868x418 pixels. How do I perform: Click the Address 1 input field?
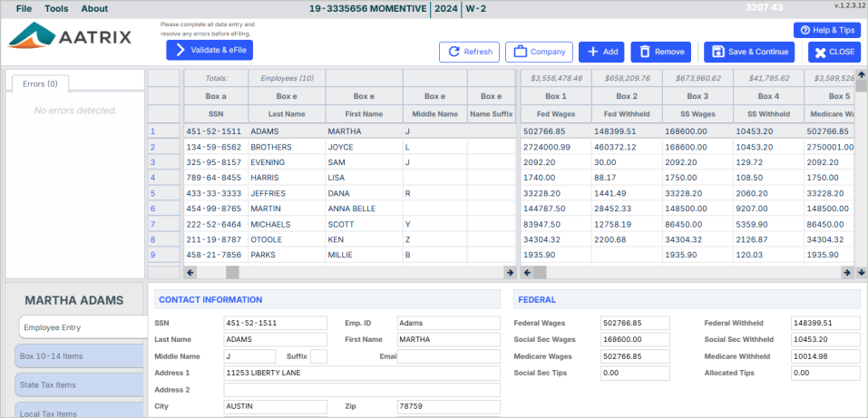361,373
